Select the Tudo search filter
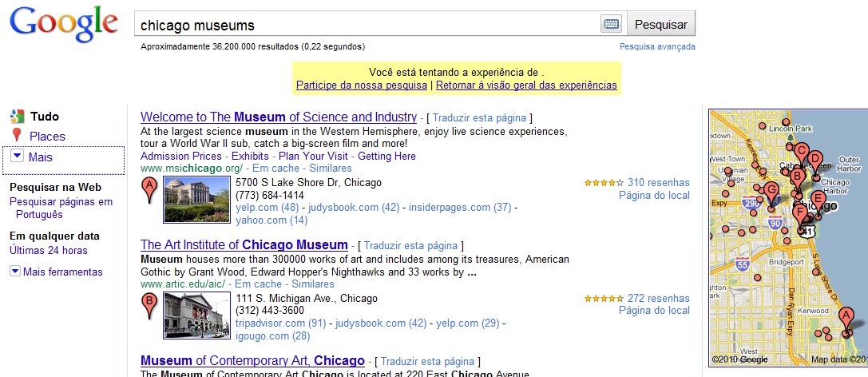The image size is (868, 377). click(x=44, y=117)
